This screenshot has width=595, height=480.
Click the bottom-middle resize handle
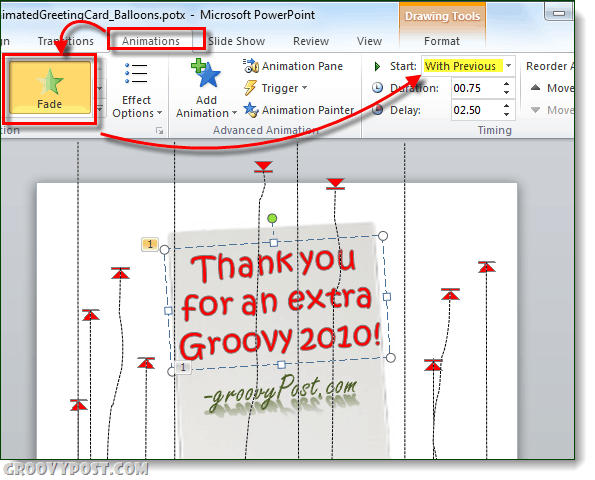[x=281, y=365]
